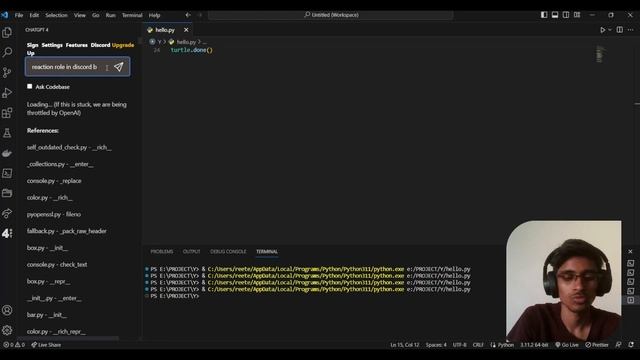Image resolution: width=640 pixels, height=360 pixels.
Task: Open the Go menu
Action: pyautogui.click(x=96, y=15)
